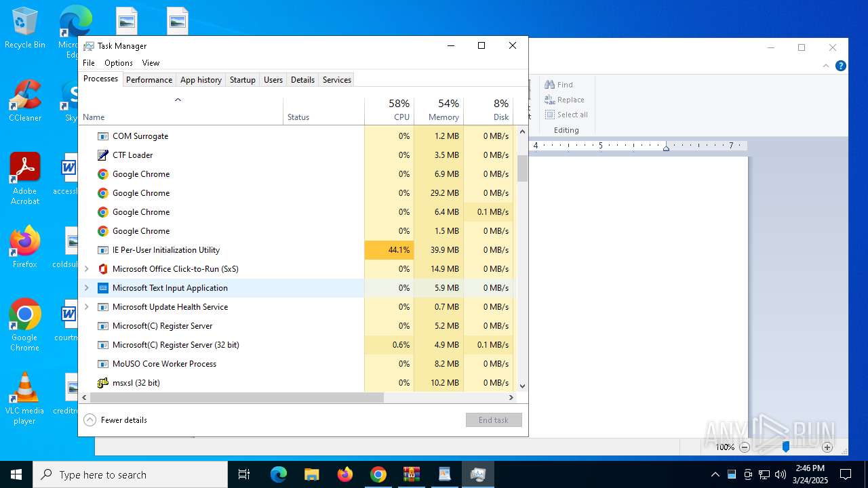Image resolution: width=868 pixels, height=488 pixels.
Task: Sort processes by Memory column header
Action: [439, 111]
